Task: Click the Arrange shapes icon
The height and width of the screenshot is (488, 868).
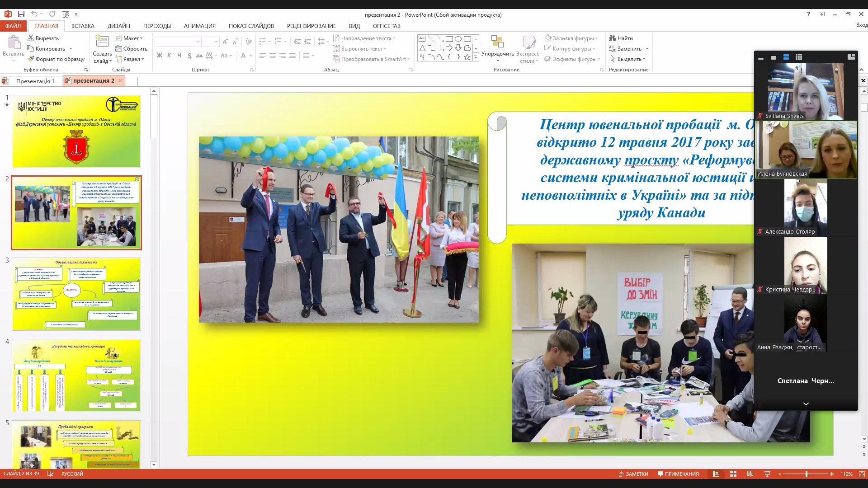Action: pos(497,42)
